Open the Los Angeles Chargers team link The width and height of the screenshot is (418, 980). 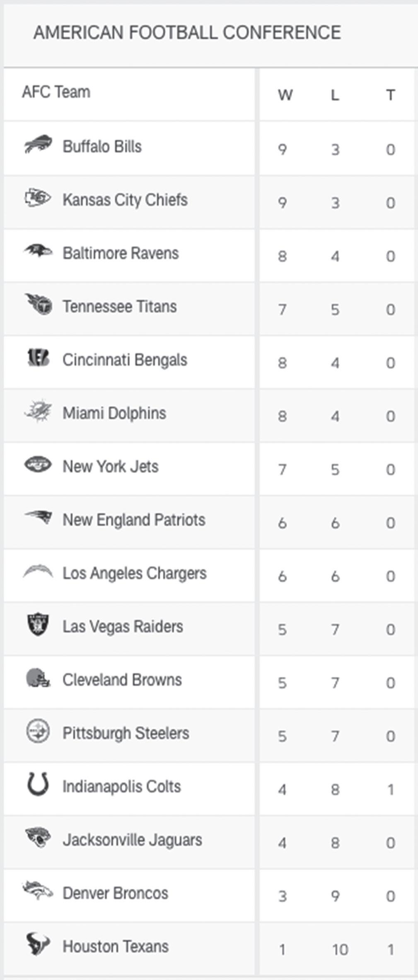click(134, 574)
